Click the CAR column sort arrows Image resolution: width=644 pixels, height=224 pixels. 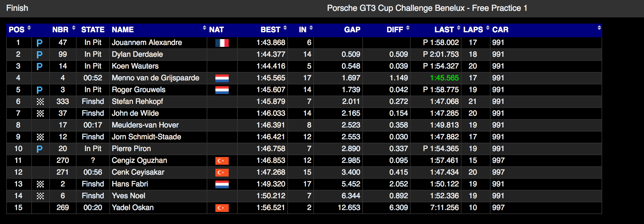click(x=599, y=28)
